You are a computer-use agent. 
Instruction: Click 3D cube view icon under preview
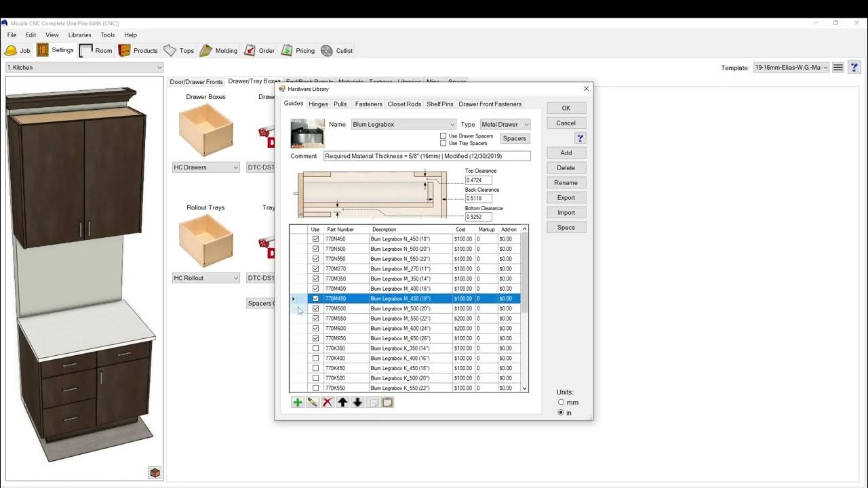click(x=155, y=472)
